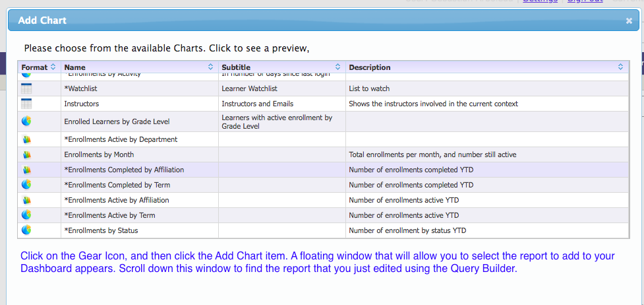
Task: Select the *Enrollments Completed by Affiliation chart
Action: point(124,170)
